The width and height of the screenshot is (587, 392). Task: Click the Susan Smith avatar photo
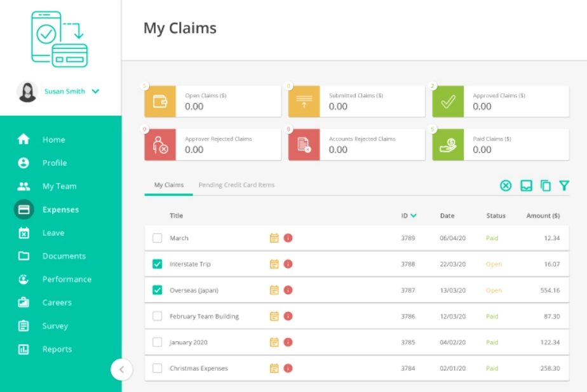pyautogui.click(x=27, y=91)
